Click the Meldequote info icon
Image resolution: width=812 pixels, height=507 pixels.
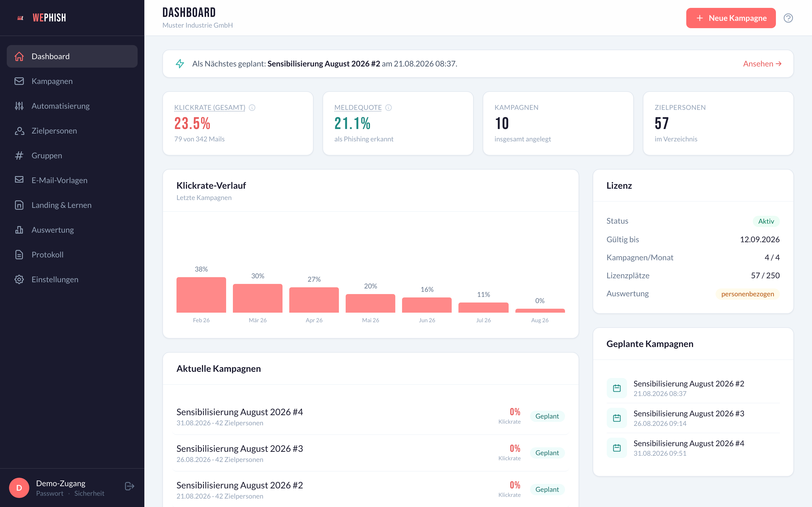[x=389, y=108]
